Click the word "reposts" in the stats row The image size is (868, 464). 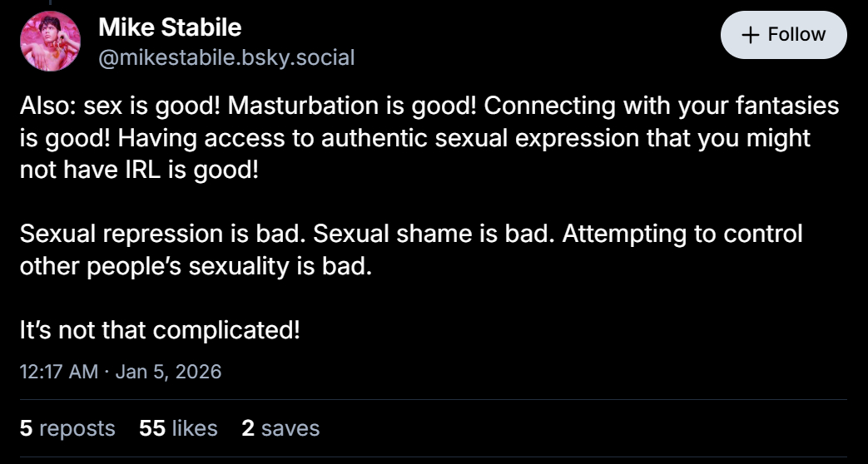coord(77,428)
